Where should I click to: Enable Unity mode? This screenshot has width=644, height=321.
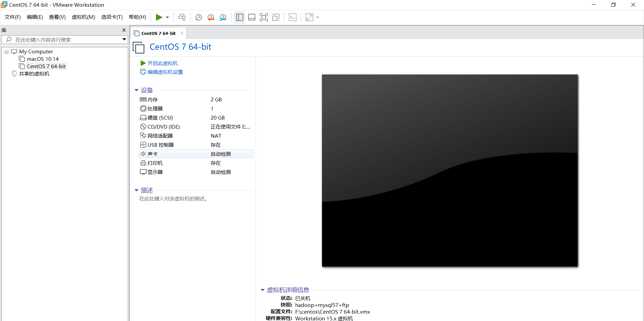[276, 17]
